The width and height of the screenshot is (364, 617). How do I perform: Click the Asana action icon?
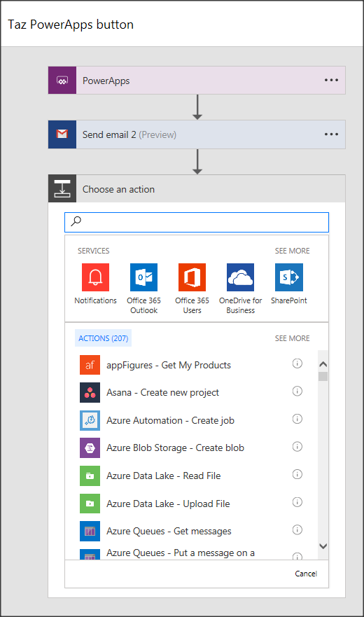tap(90, 392)
